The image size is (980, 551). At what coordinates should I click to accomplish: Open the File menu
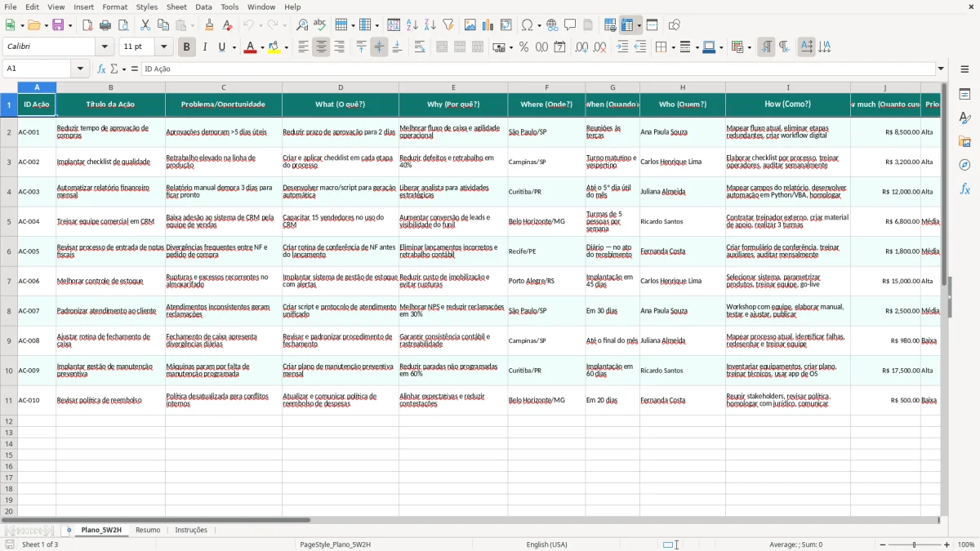(10, 7)
